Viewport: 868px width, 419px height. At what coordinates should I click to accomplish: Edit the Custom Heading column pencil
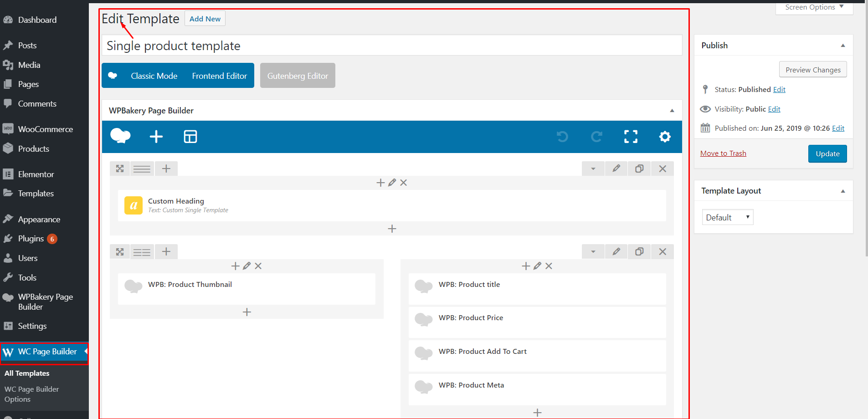[392, 183]
